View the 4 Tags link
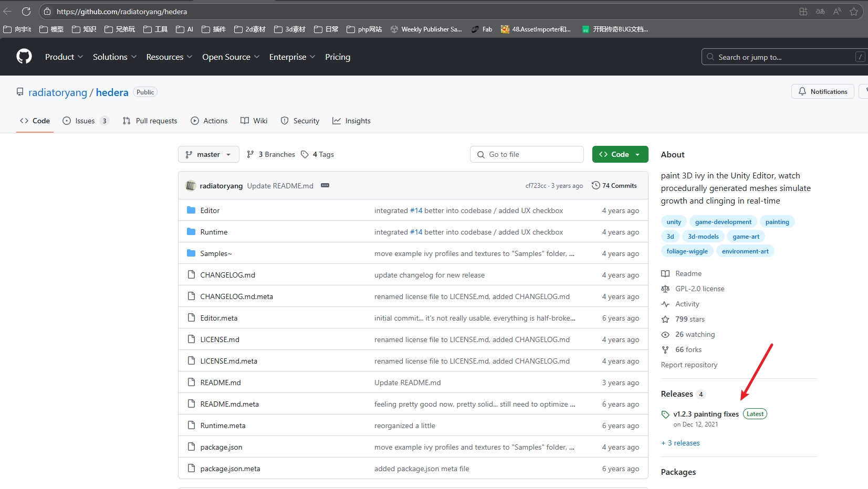The height and width of the screenshot is (489, 868). [x=318, y=154]
